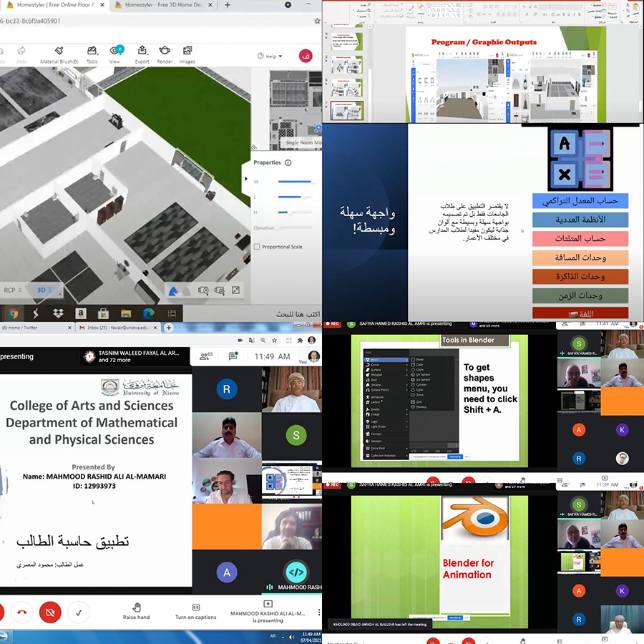644x644 pixels.
Task: Open a new tab next to Gmail Inbox
Action: pyautogui.click(x=168, y=328)
